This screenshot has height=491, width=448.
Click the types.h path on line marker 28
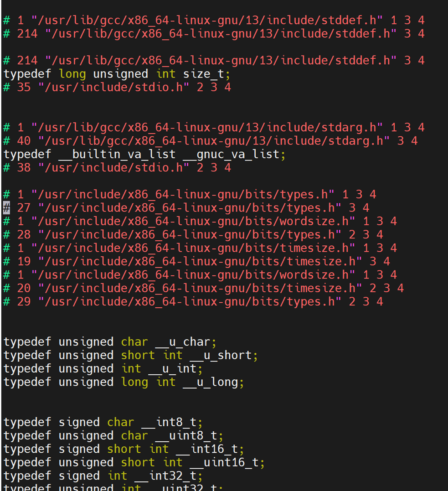pyautogui.click(x=189, y=235)
